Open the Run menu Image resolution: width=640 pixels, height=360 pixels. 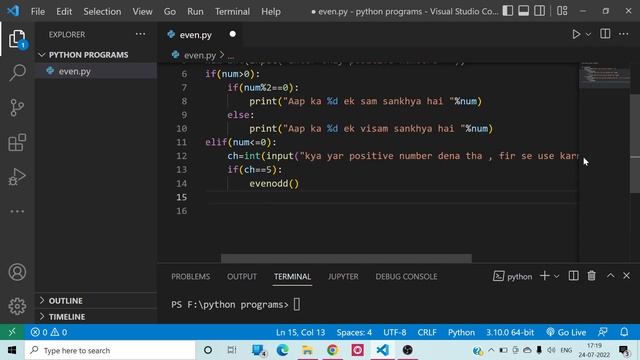click(195, 11)
